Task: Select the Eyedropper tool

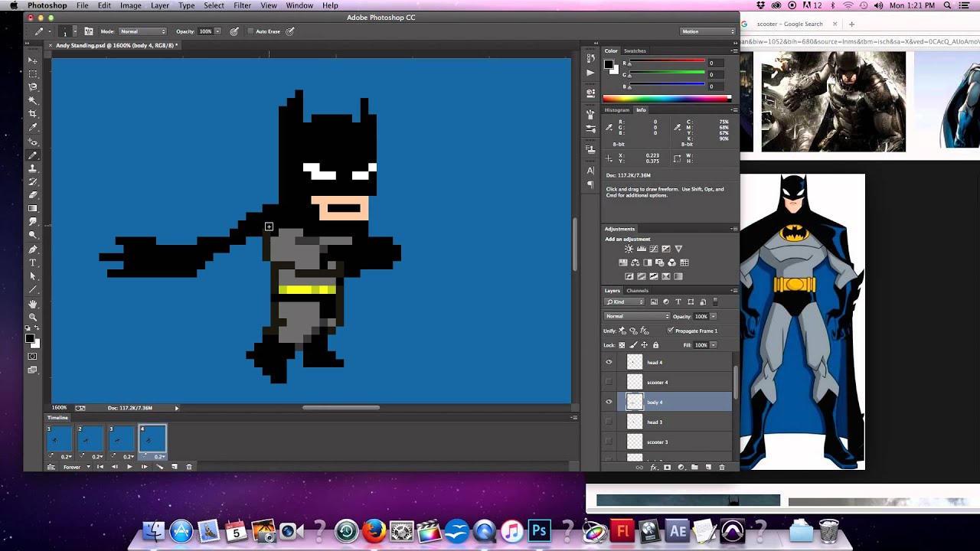Action: tap(33, 127)
